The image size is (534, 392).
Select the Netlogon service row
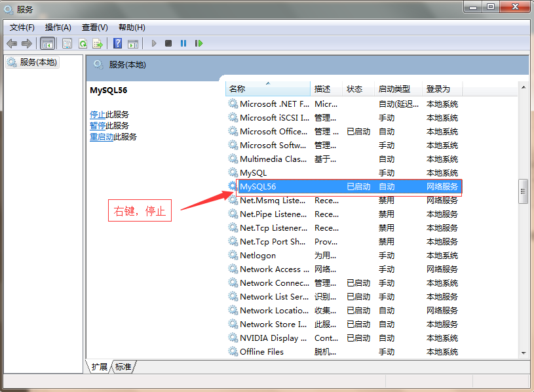pos(343,256)
